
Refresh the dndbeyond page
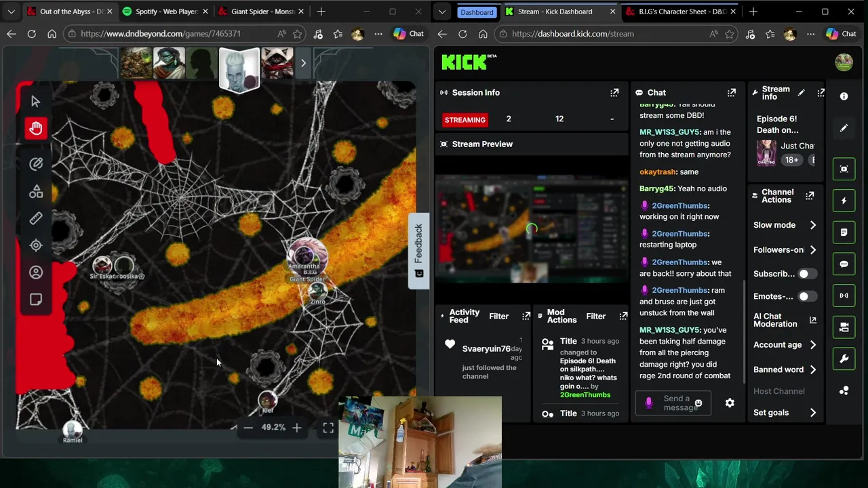tap(31, 34)
